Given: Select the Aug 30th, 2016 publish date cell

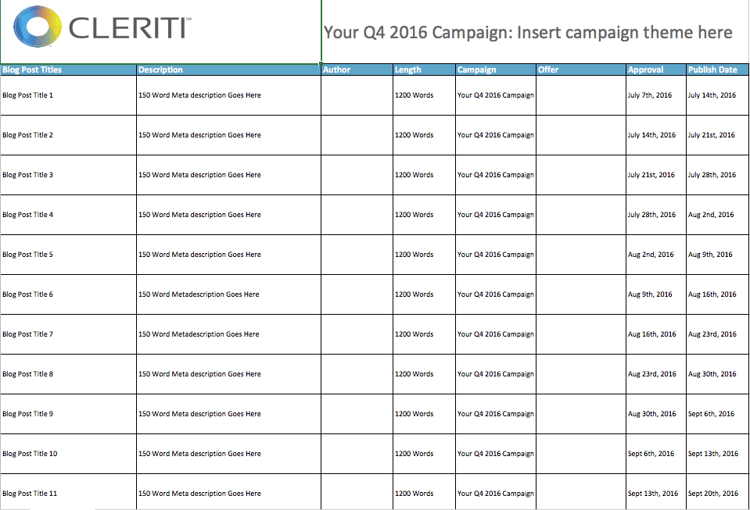Looking at the screenshot, I should (717, 374).
